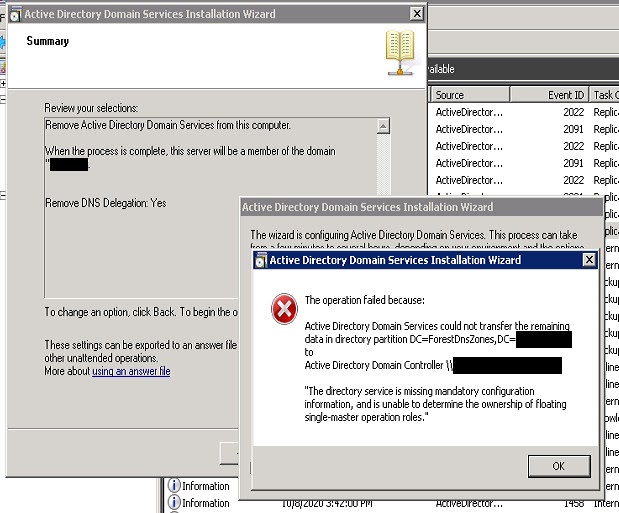This screenshot has width=619, height=513.
Task: Click 'Remove Active Directory Domain Services from this computer' line
Action: pyautogui.click(x=168, y=125)
